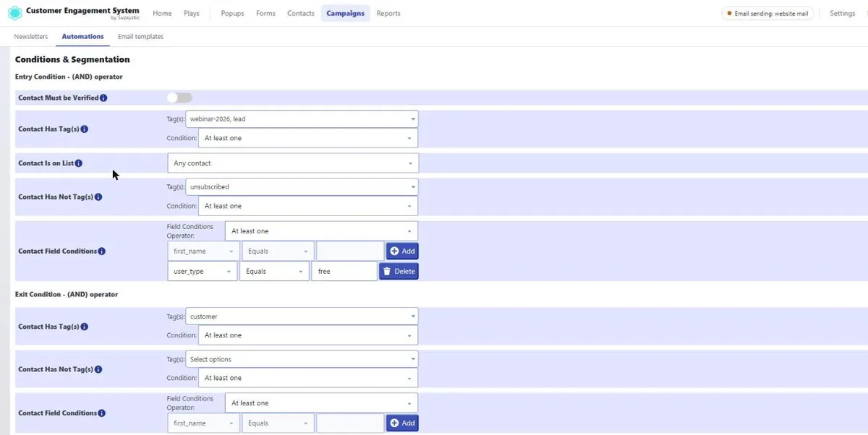Open exit Has Tag(s) Condition dropdown
This screenshot has width=868, height=435.
point(308,335)
